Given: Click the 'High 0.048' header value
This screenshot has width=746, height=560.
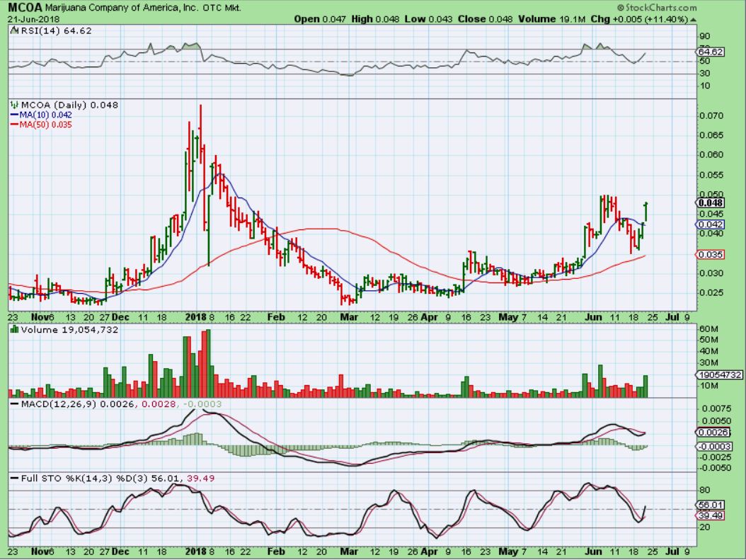Looking at the screenshot, I should pyautogui.click(x=375, y=19).
